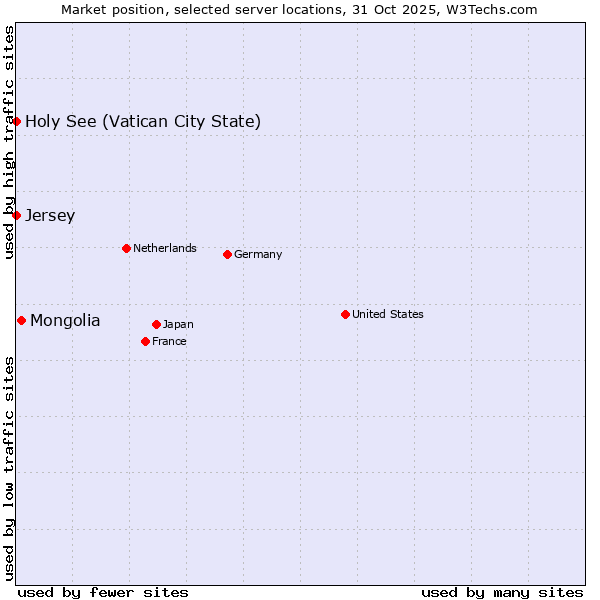Click the 'used by fewer sites' axis label
600x600 pixels.
[103, 592]
